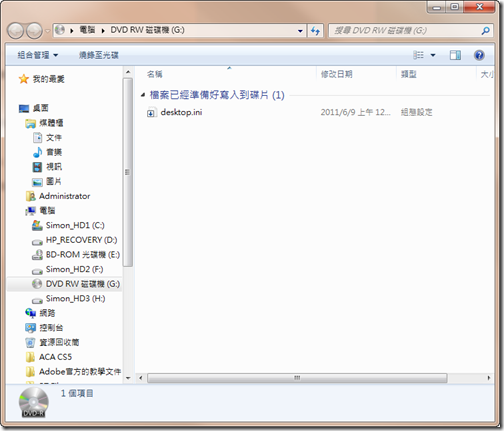Click the 2011/6/9 date cell
504x431 pixels.
(355, 112)
